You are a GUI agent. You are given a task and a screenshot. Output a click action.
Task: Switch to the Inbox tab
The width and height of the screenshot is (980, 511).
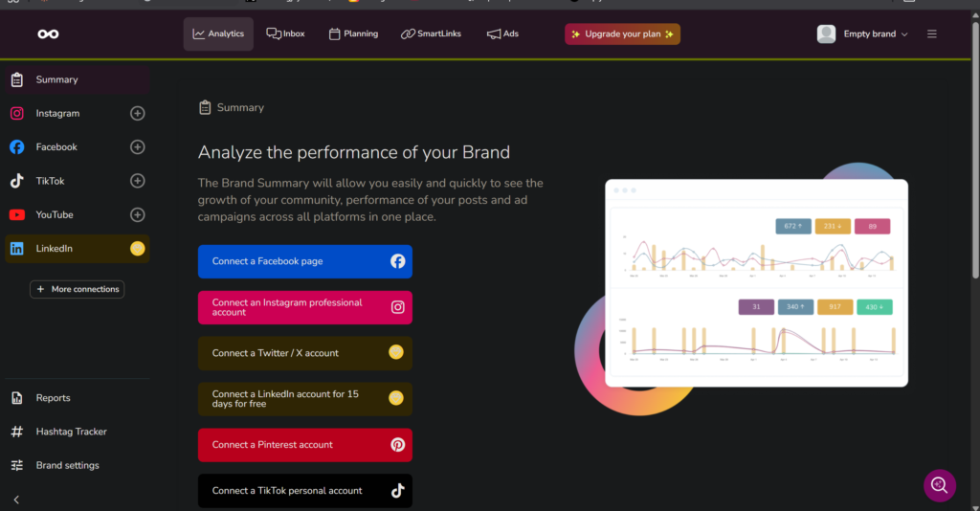point(285,34)
